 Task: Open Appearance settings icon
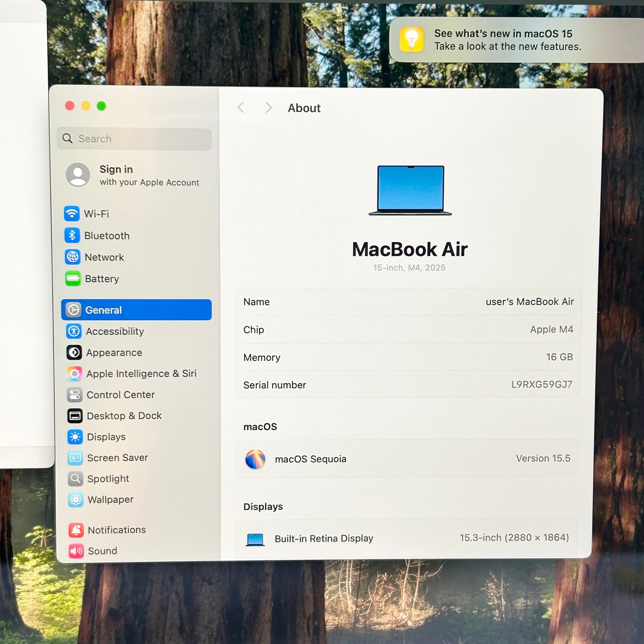point(75,353)
